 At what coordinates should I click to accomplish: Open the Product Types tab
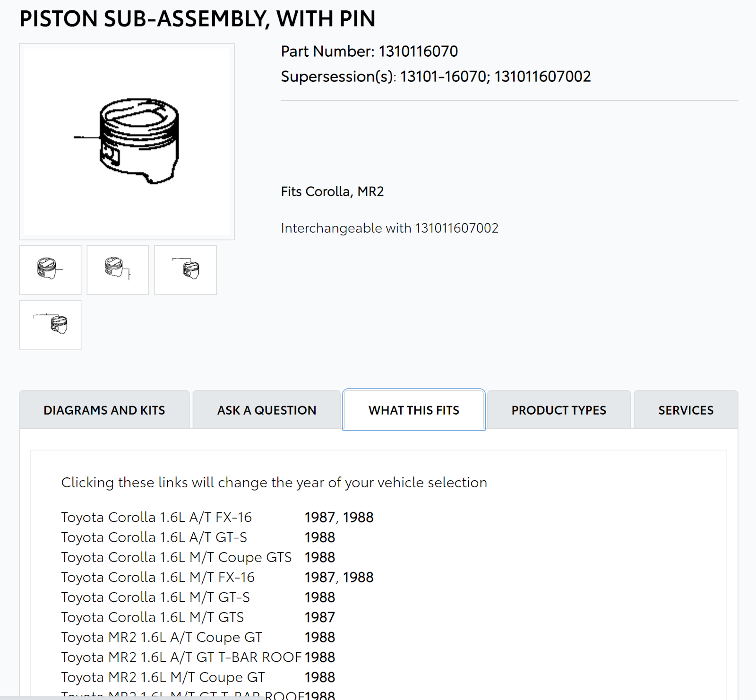[x=558, y=410]
